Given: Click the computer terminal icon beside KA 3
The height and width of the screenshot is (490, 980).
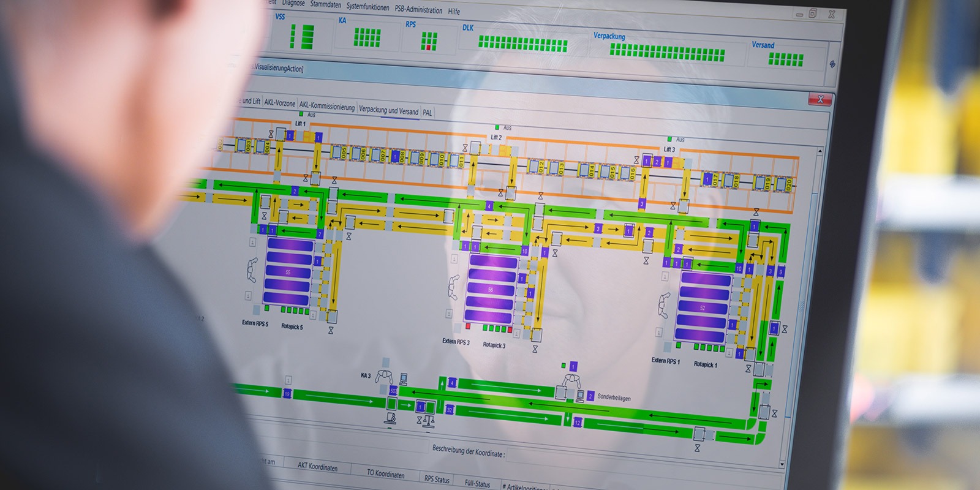Looking at the screenshot, I should [x=404, y=379].
